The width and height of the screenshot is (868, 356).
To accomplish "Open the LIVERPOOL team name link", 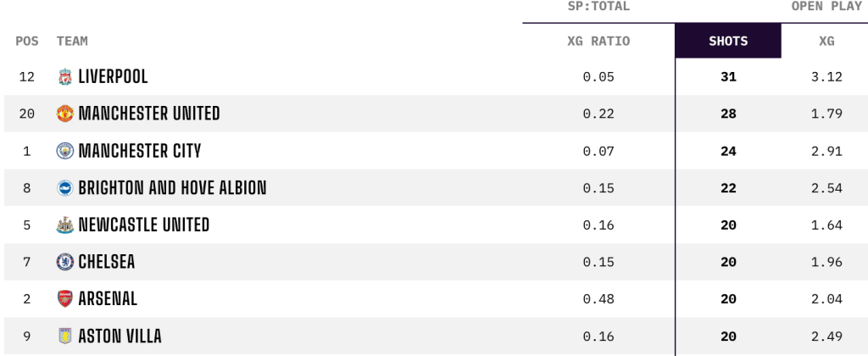I will click(114, 77).
